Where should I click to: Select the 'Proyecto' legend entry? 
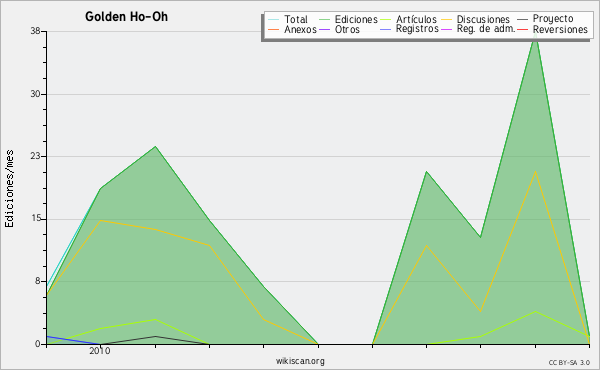[553, 19]
